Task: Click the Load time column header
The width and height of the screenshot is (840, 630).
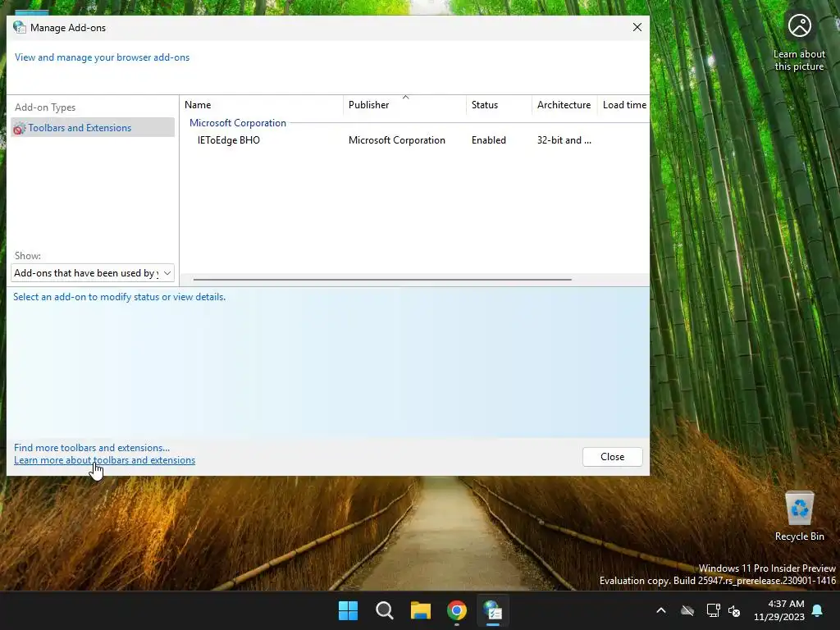Action: pyautogui.click(x=623, y=105)
